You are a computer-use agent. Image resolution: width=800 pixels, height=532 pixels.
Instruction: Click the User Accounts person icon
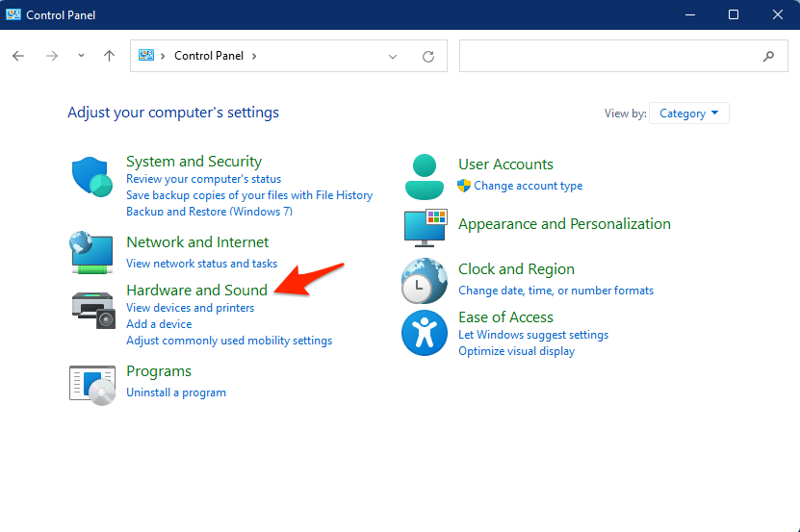pos(425,174)
